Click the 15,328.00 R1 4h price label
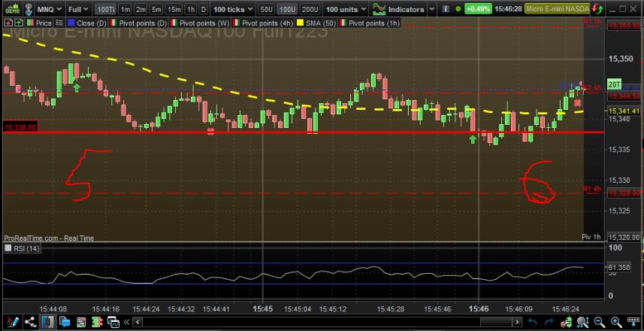Screen dimensions: 644x331 [624, 193]
